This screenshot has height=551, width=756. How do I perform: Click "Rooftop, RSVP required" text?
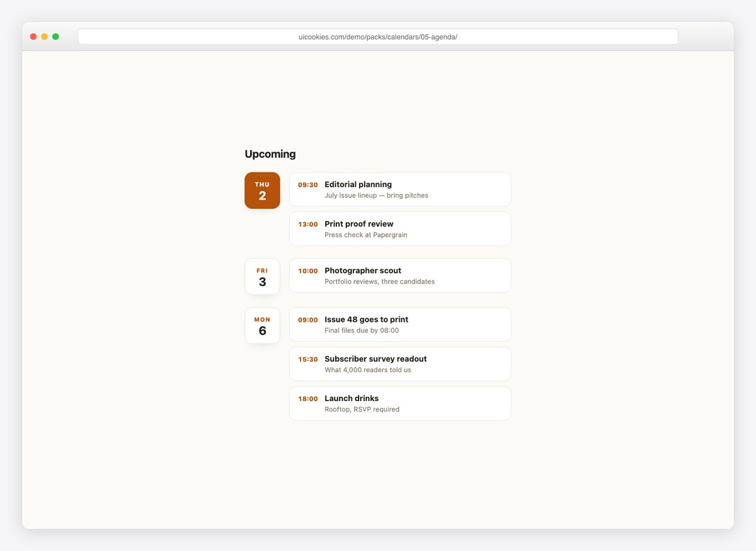[x=362, y=409]
